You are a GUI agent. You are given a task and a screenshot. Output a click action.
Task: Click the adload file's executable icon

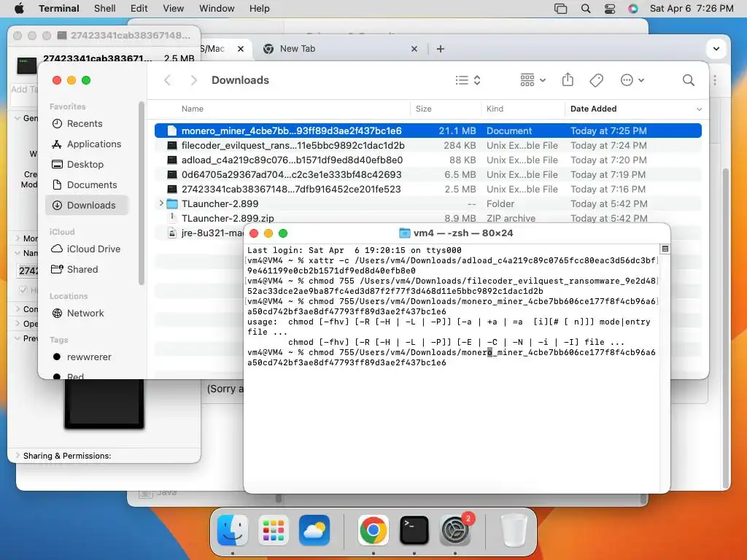[x=172, y=160]
